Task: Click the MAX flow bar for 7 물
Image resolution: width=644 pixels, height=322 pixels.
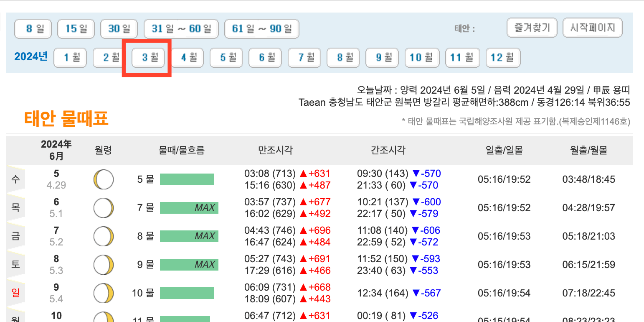Action: 189,208
